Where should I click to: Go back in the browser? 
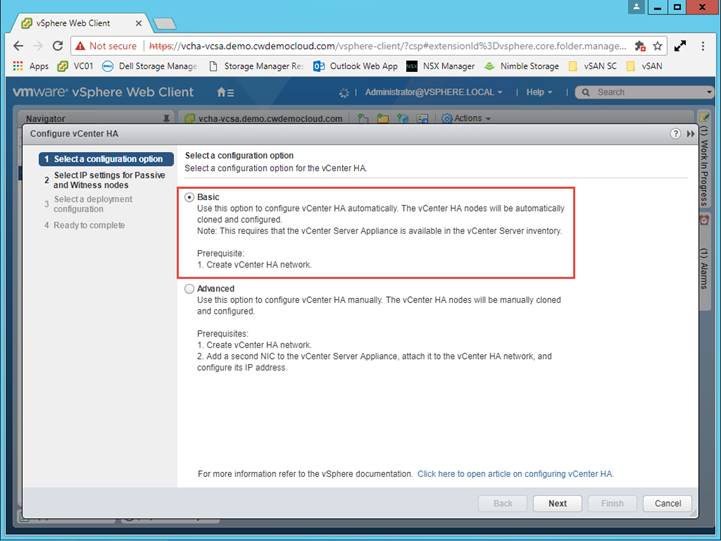[x=18, y=46]
